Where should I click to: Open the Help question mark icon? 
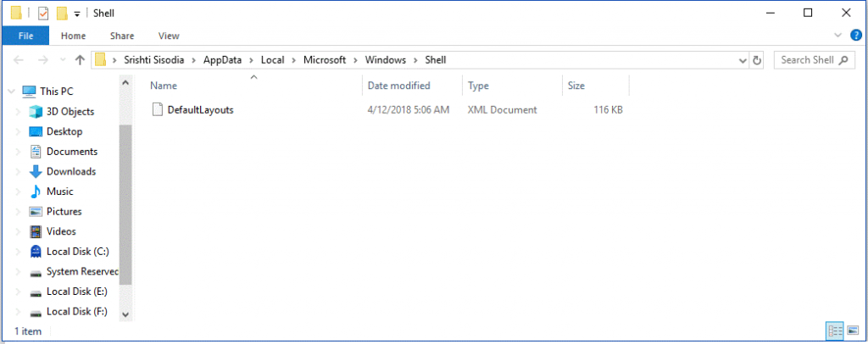pyautogui.click(x=856, y=36)
